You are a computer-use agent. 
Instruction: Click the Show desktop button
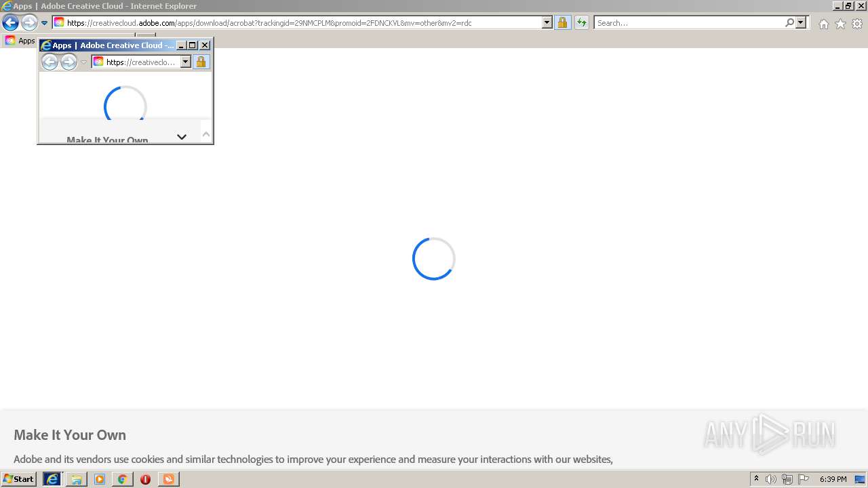coord(860,479)
